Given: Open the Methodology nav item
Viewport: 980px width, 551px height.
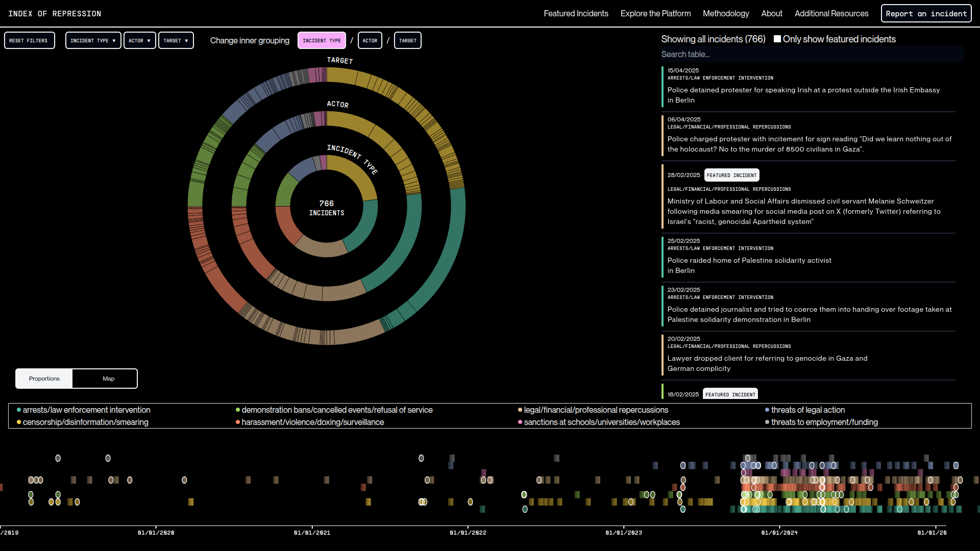Looking at the screenshot, I should coord(725,14).
